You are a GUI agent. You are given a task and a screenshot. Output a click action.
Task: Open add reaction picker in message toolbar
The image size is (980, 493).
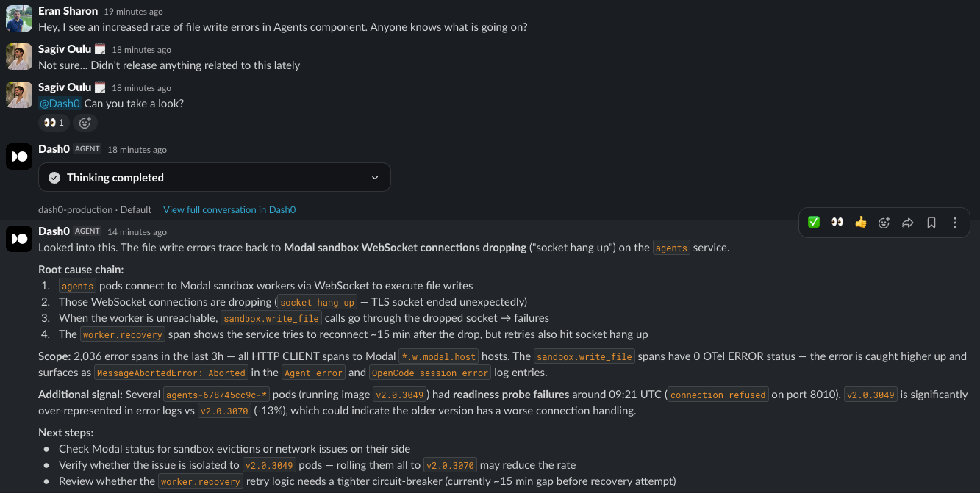(884, 223)
